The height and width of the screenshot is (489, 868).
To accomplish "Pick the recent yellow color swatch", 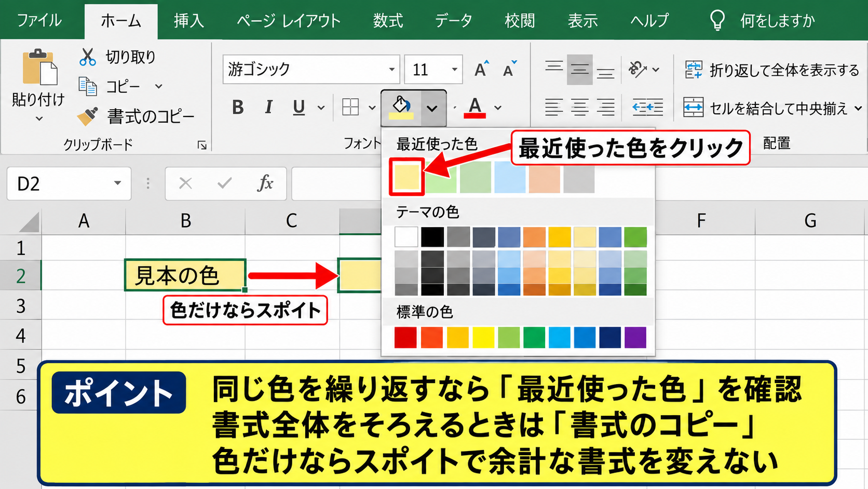I will click(x=407, y=177).
